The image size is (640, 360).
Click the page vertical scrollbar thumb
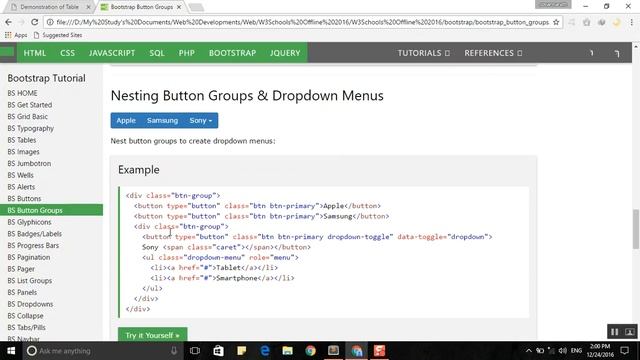(x=636, y=229)
